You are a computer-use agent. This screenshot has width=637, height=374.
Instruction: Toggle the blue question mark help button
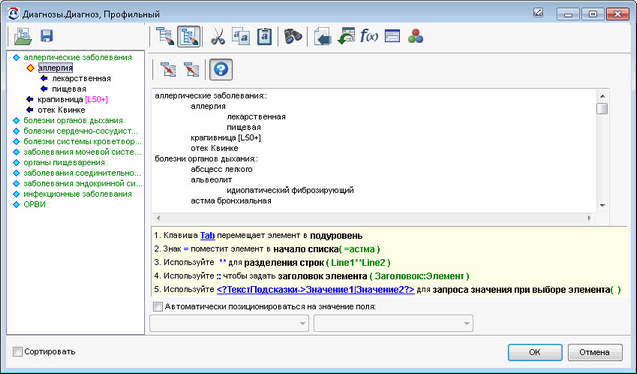pos(221,69)
